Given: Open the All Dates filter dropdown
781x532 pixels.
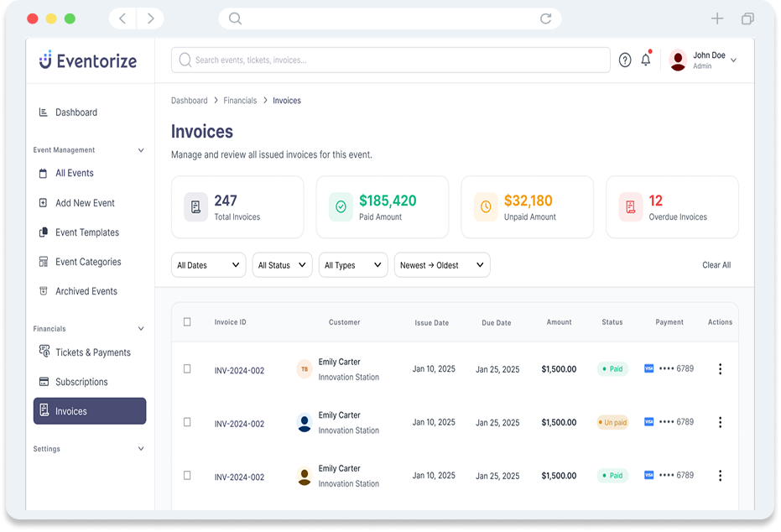Looking at the screenshot, I should tap(208, 265).
